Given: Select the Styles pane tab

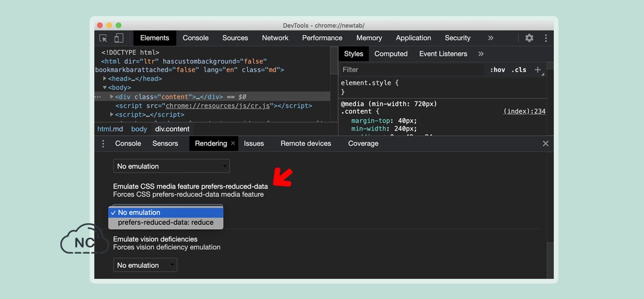Looking at the screenshot, I should [353, 54].
